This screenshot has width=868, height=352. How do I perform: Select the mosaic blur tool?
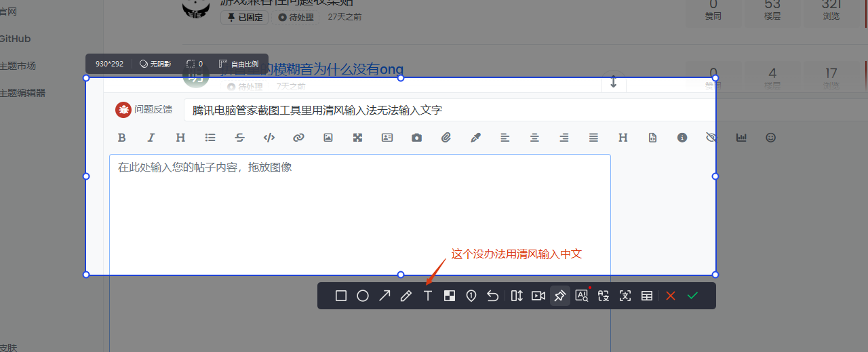click(450, 296)
